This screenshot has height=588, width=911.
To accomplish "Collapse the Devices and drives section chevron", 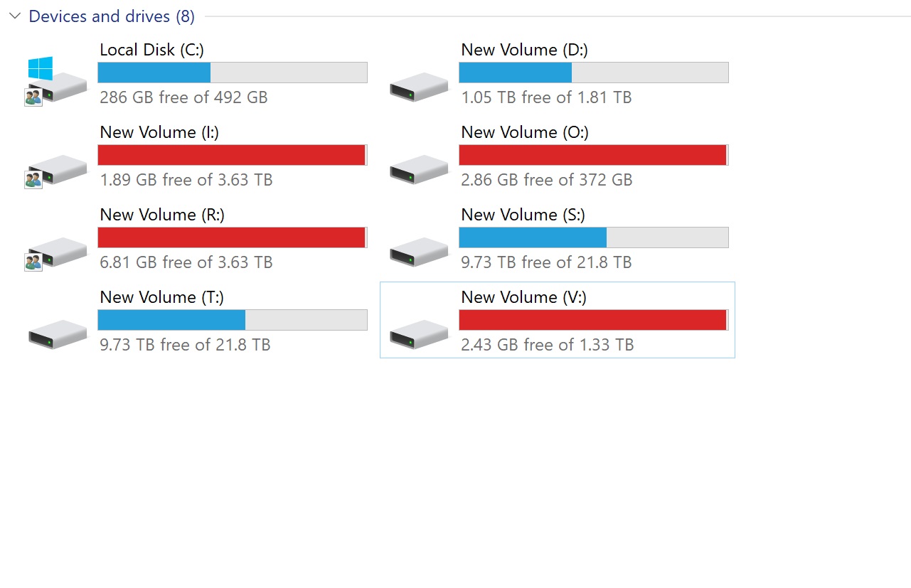I will point(14,16).
